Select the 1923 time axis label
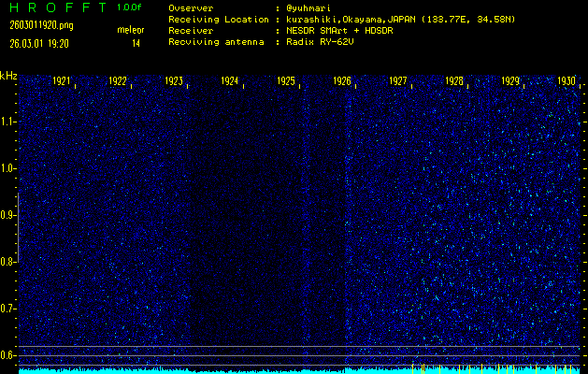This screenshot has height=374, width=588. click(x=174, y=81)
